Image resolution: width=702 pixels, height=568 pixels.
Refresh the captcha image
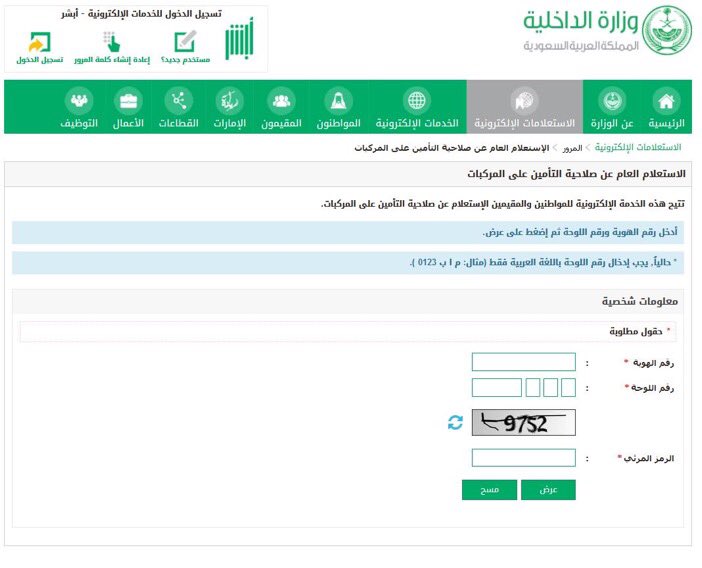click(455, 422)
